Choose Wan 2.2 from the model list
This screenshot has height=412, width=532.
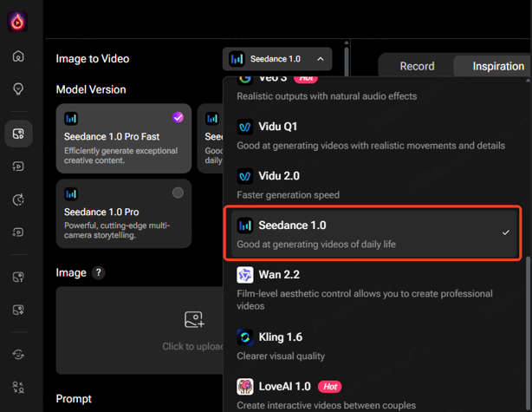[x=374, y=290]
